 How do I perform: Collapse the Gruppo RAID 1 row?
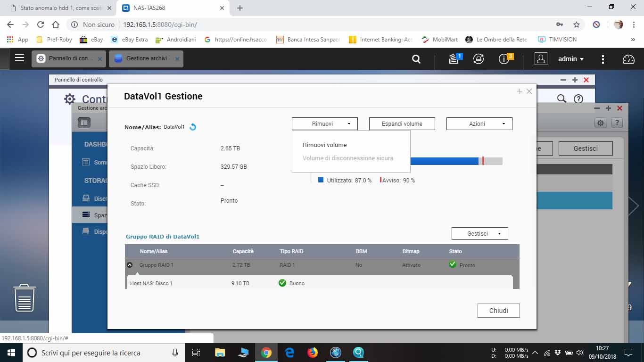pos(130,265)
